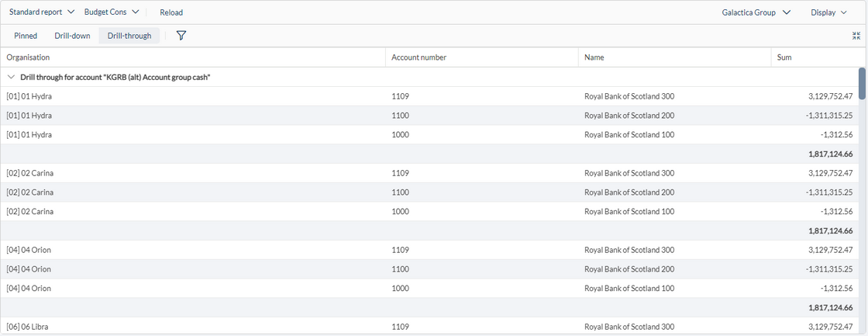Click the 02 Carina organisation for account 1109

point(30,173)
